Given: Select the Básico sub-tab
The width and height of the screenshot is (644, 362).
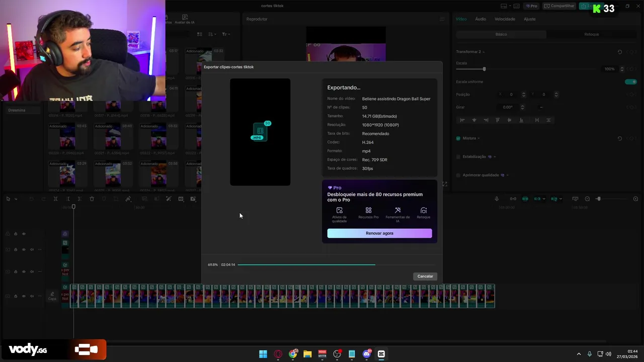Looking at the screenshot, I should pyautogui.click(x=501, y=34).
